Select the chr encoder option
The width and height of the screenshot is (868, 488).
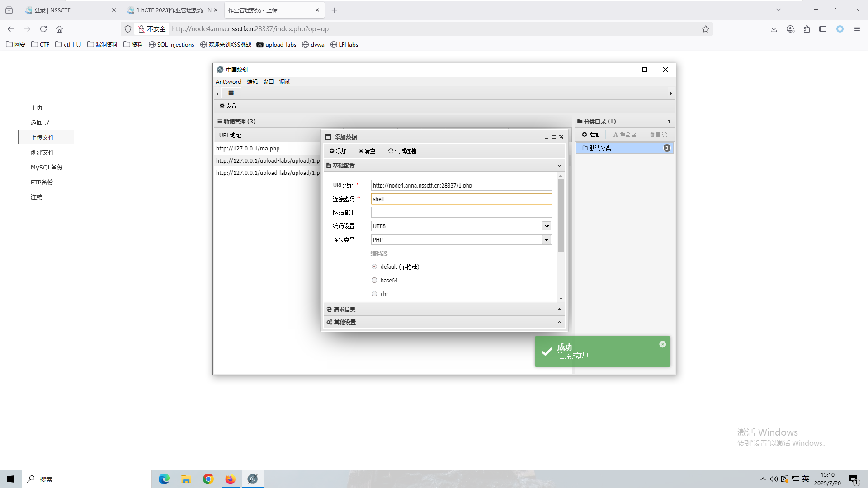pyautogui.click(x=374, y=294)
